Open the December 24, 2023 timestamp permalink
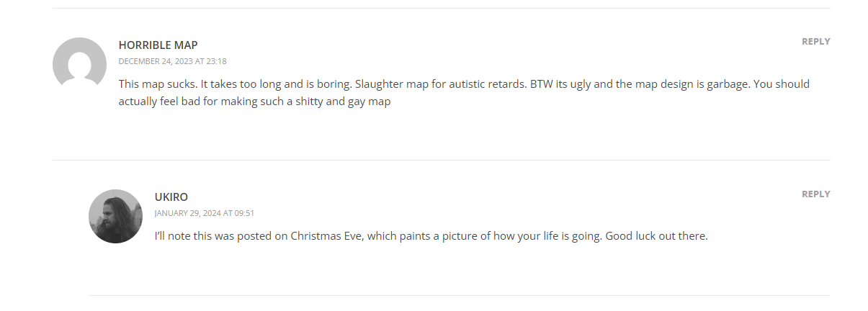 pos(172,61)
